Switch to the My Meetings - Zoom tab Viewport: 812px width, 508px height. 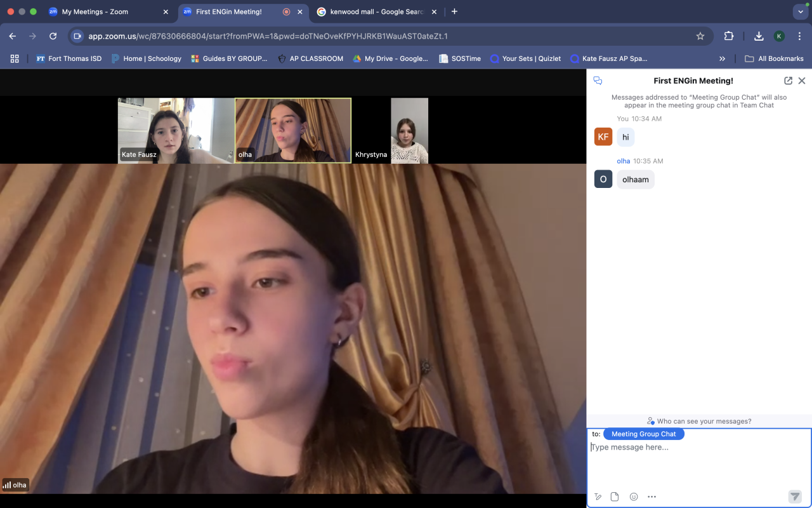tap(95, 11)
